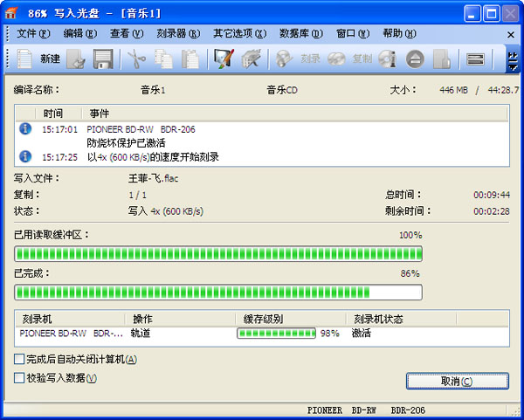This screenshot has height=420, width=524.
Task: Open the 编辑(E) menu
Action: [80, 33]
